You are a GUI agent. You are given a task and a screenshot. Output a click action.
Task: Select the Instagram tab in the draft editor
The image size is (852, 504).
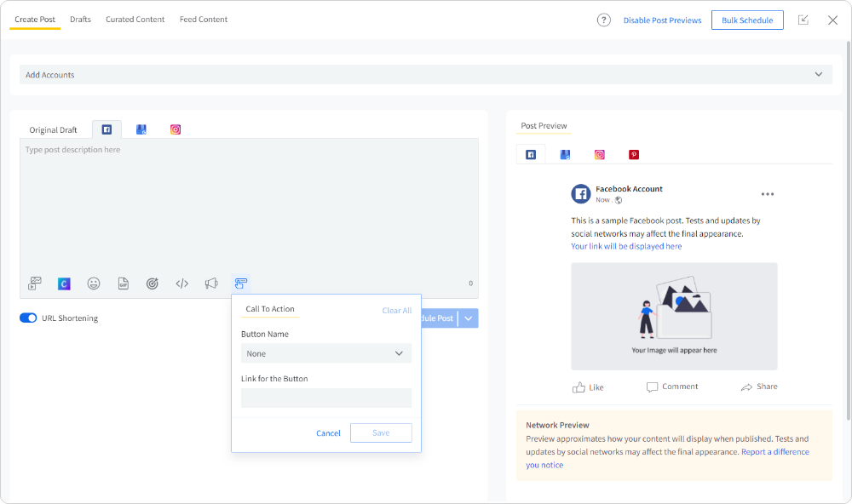point(176,129)
